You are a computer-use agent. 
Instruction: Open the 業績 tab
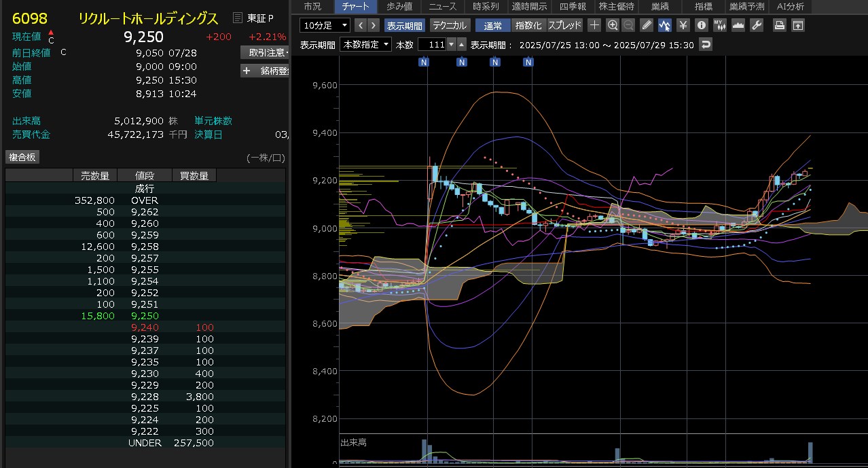(659, 6)
